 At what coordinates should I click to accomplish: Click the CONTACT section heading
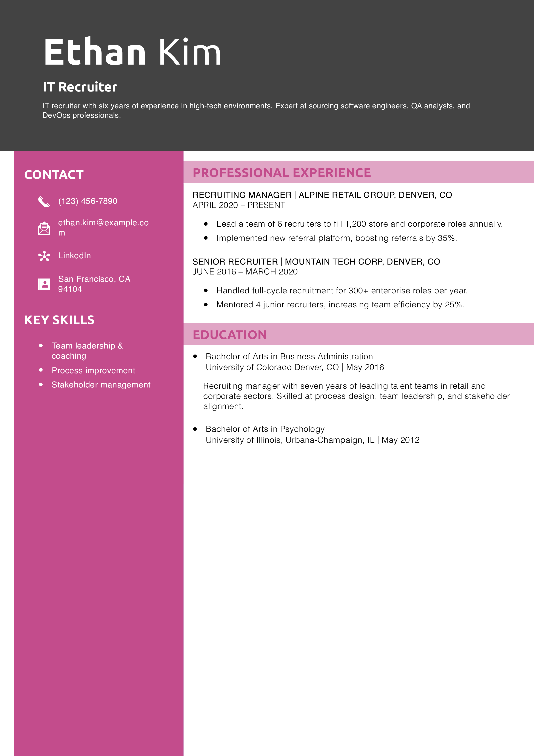click(54, 175)
